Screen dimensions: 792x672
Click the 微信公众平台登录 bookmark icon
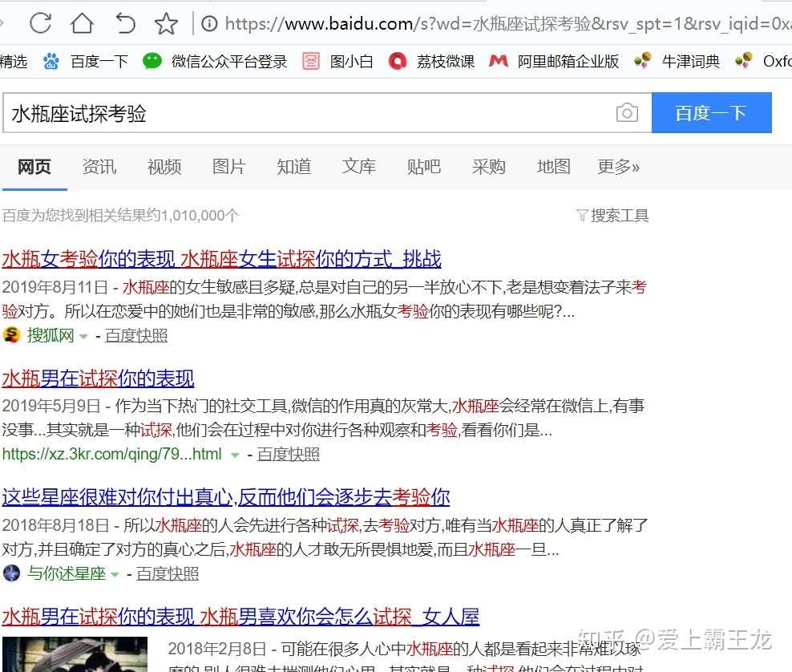pos(153,60)
